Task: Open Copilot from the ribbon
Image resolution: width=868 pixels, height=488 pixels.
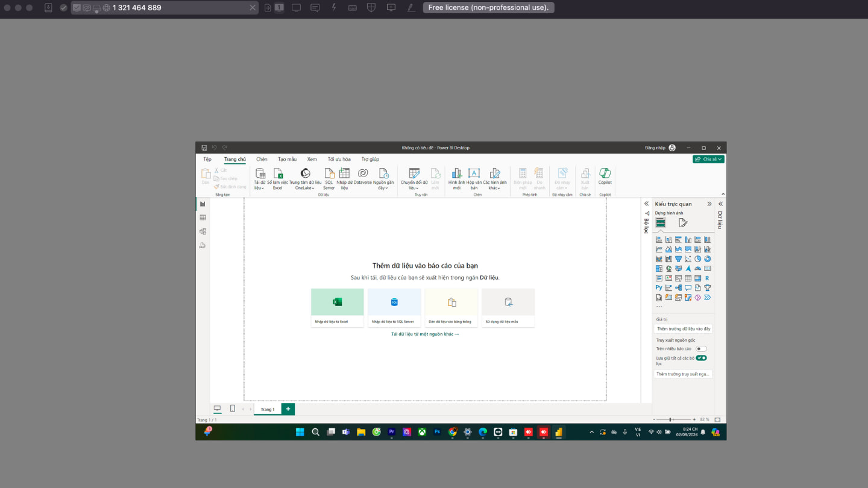Action: 605,176
